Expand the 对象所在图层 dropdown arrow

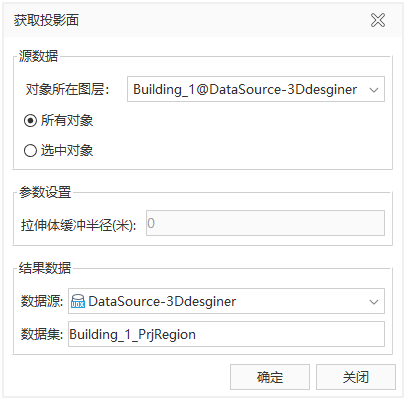374,90
